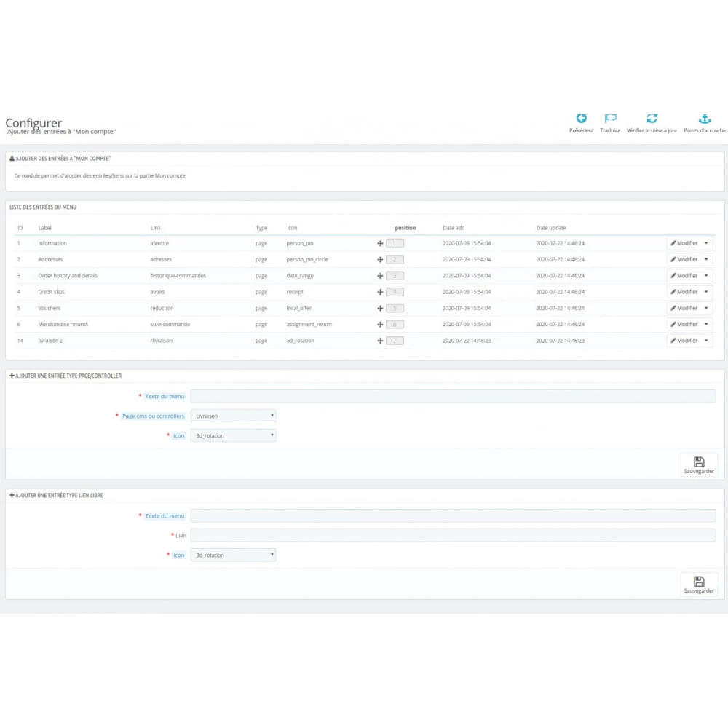Viewport: 728px width, 728px height.
Task: Open the Traduire flag icon
Action: tap(610, 119)
